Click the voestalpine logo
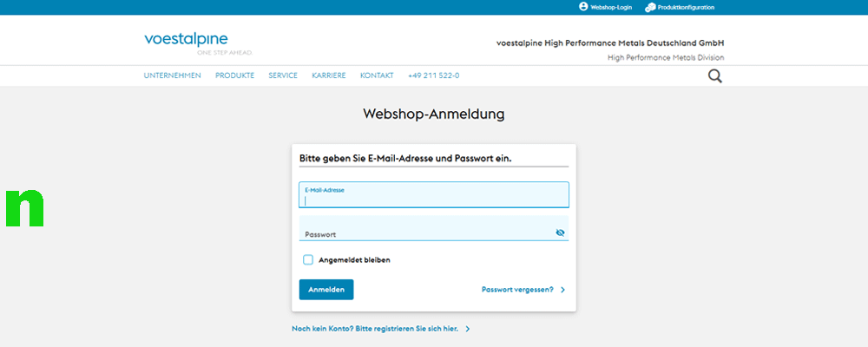 coord(186,42)
